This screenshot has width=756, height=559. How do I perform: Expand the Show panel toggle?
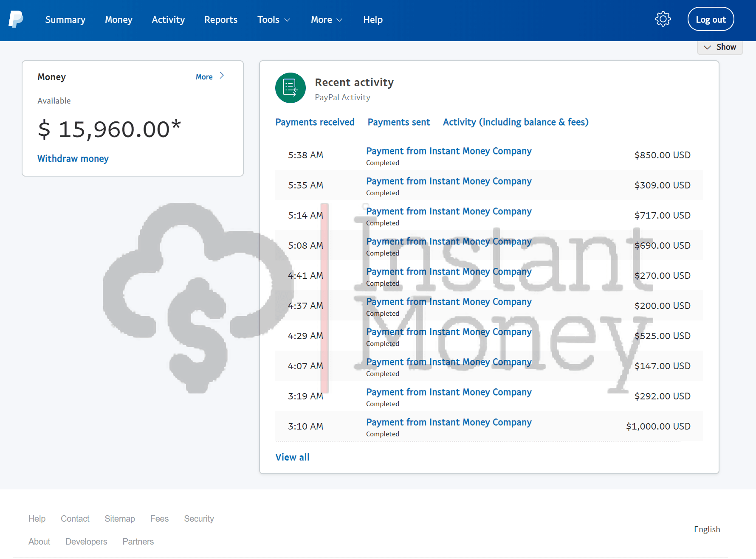point(720,47)
